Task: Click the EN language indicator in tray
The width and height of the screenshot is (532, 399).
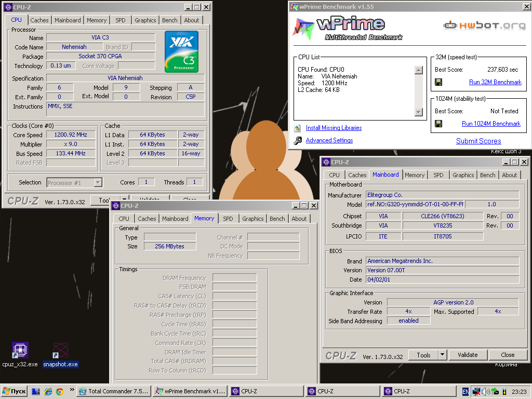Action: [465, 392]
